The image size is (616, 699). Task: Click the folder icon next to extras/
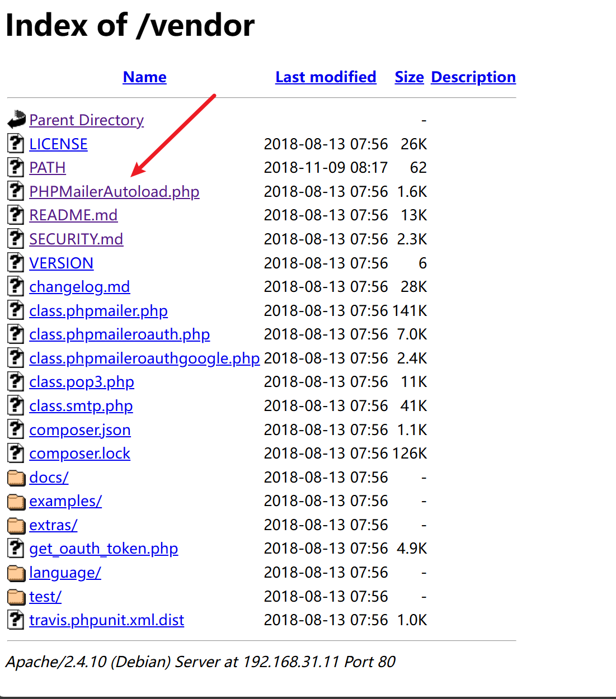(x=17, y=525)
